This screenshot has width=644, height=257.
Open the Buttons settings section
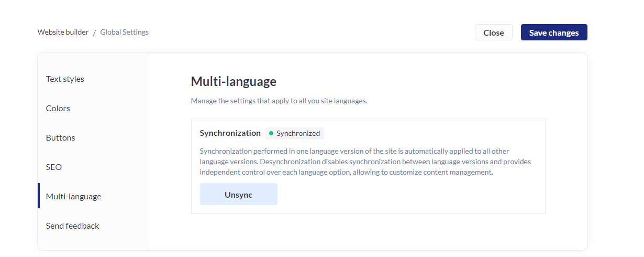(60, 138)
